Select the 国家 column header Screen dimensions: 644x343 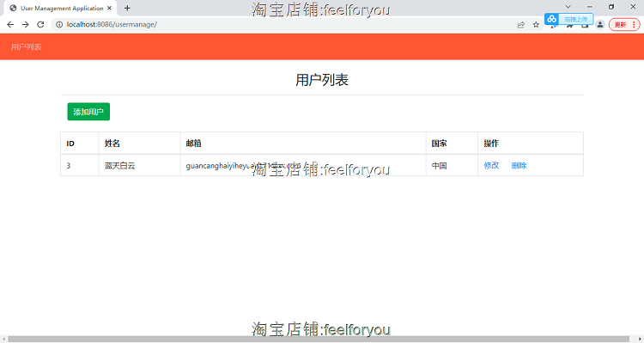(452, 143)
